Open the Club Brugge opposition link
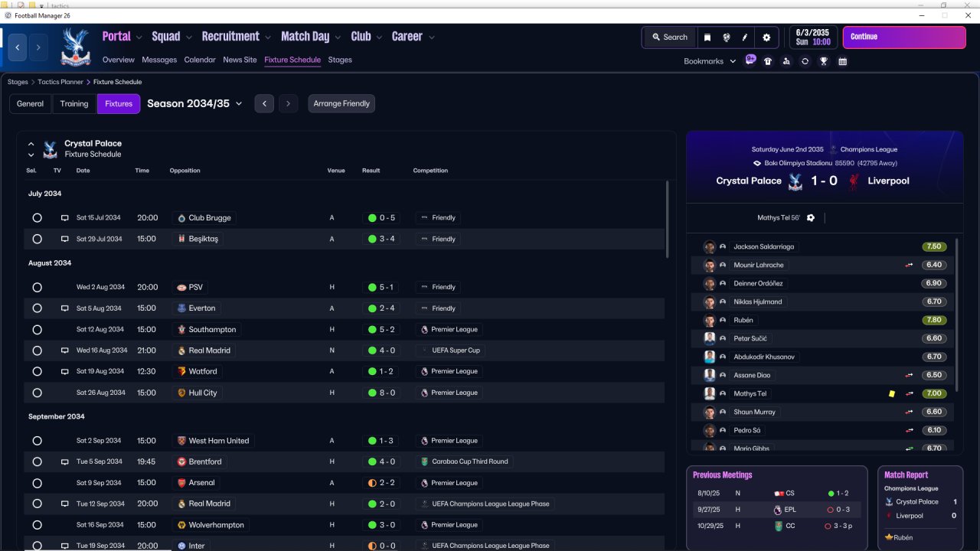 tap(204, 218)
